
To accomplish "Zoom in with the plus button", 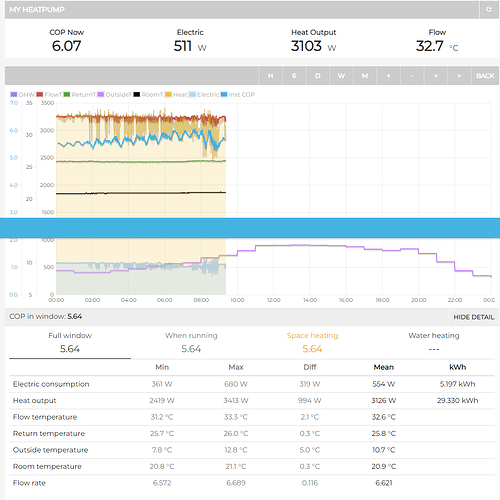I will [x=389, y=76].
